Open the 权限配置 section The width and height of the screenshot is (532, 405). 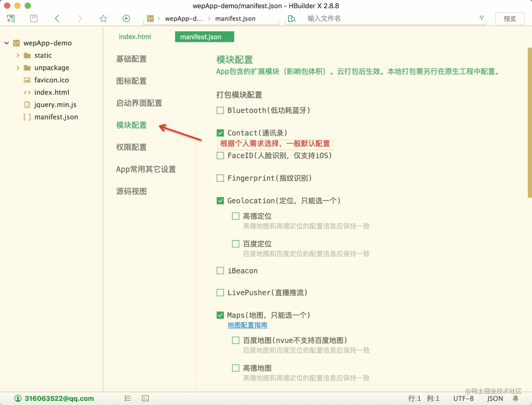pos(131,147)
